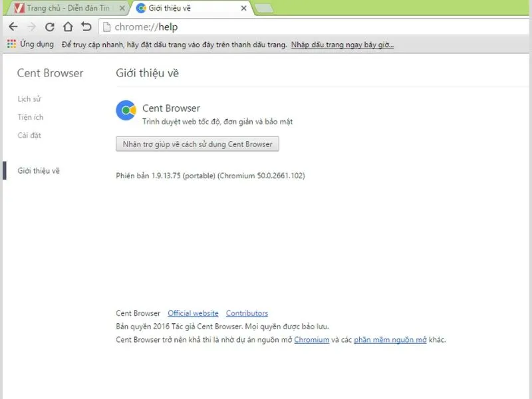The height and width of the screenshot is (399, 532).
Task: Click the Trình duyệt web tốc độ tagline
Action: pos(217,122)
